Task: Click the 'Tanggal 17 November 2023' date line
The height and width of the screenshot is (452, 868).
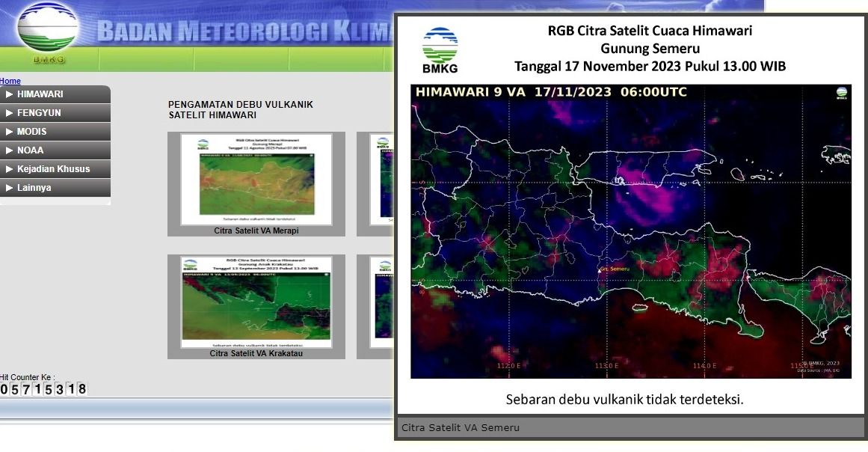Action: point(650,67)
